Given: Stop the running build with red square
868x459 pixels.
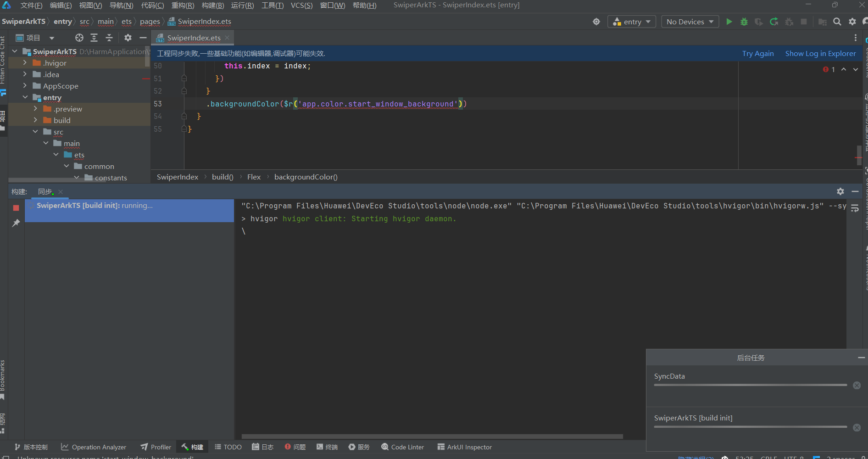Looking at the screenshot, I should tap(16, 208).
